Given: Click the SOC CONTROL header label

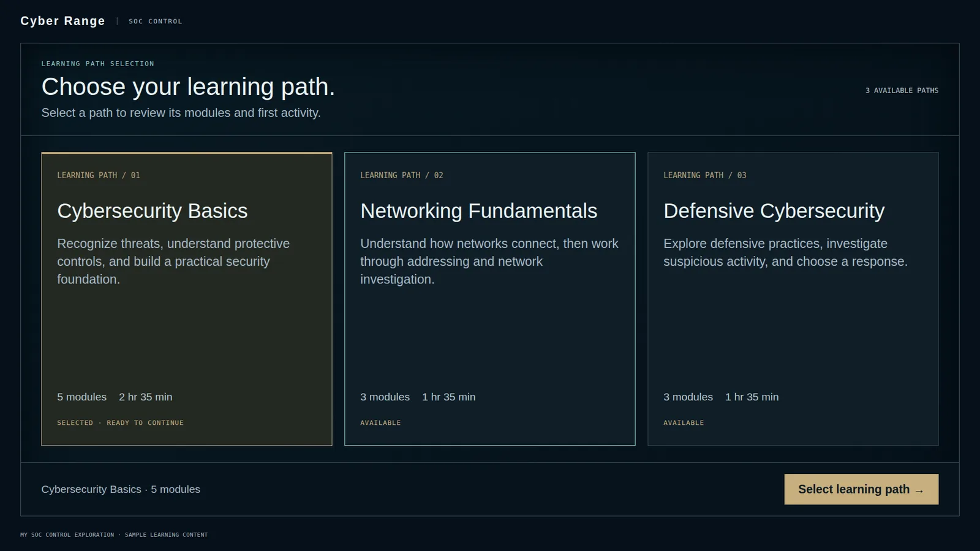Looking at the screenshot, I should point(156,21).
